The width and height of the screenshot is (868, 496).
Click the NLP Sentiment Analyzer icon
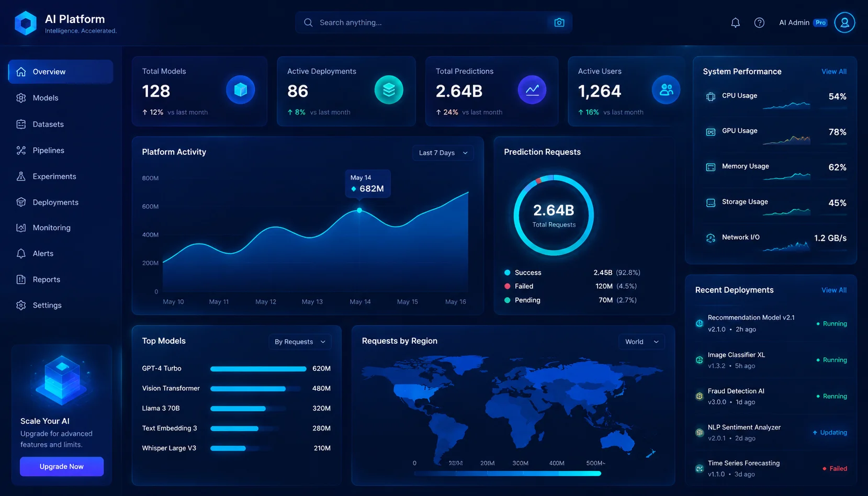coord(700,433)
